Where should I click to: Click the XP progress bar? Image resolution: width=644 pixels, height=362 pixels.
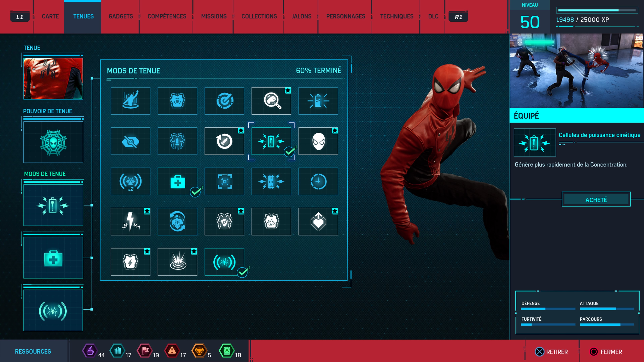point(597,10)
